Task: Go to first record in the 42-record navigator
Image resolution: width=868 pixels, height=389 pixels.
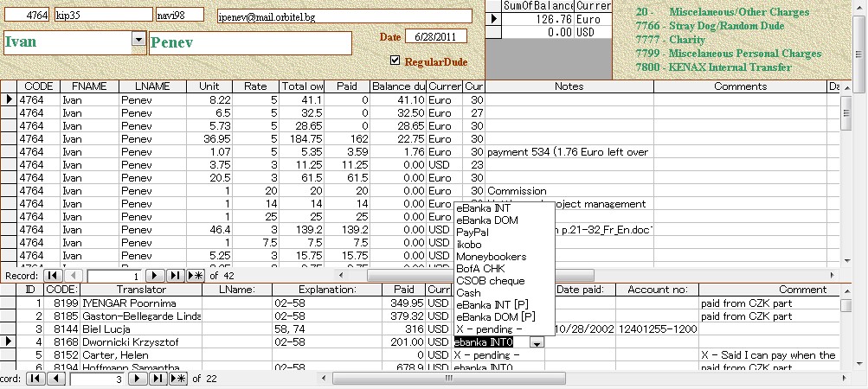Action: (x=53, y=276)
